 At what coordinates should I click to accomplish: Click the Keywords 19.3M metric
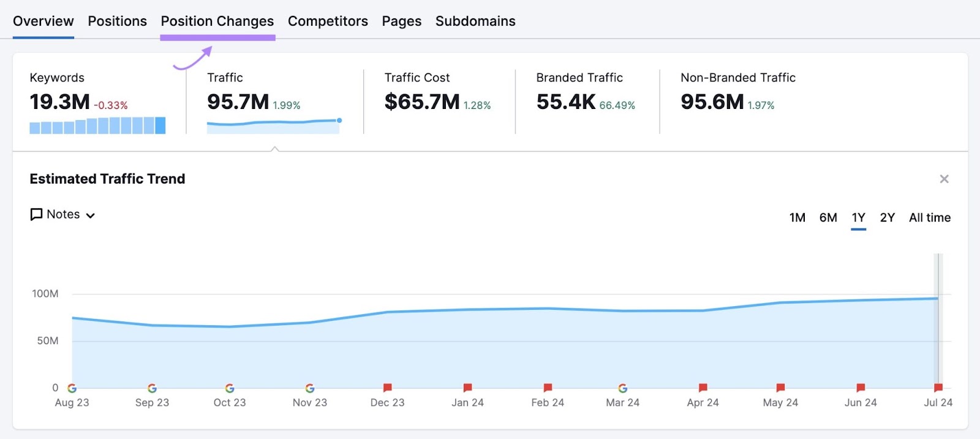click(60, 102)
